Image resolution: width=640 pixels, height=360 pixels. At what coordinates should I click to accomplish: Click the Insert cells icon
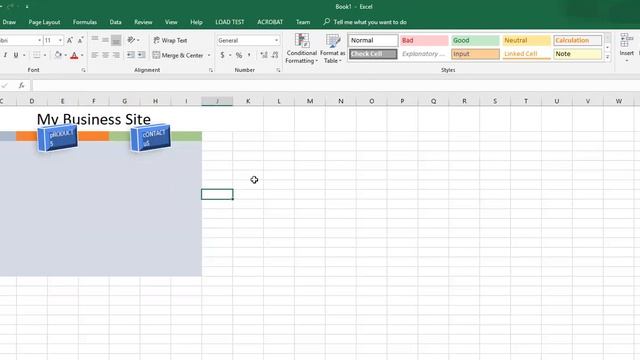pos(626,41)
